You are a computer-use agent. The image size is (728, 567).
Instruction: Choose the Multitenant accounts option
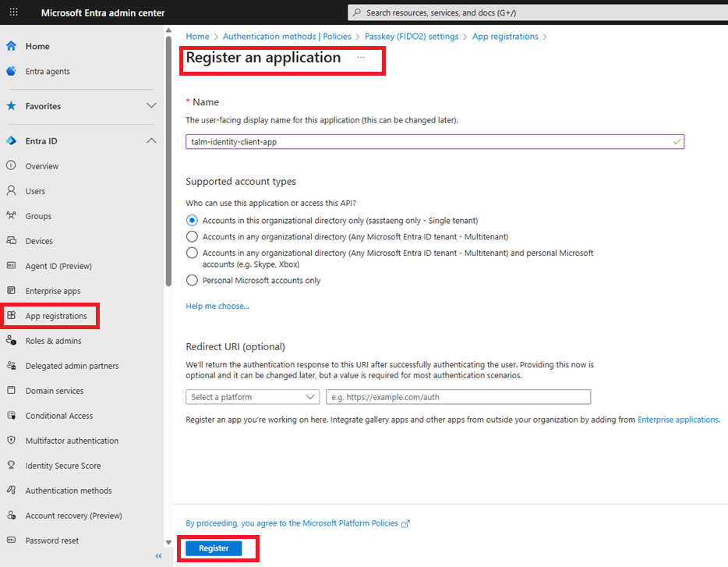coord(192,236)
